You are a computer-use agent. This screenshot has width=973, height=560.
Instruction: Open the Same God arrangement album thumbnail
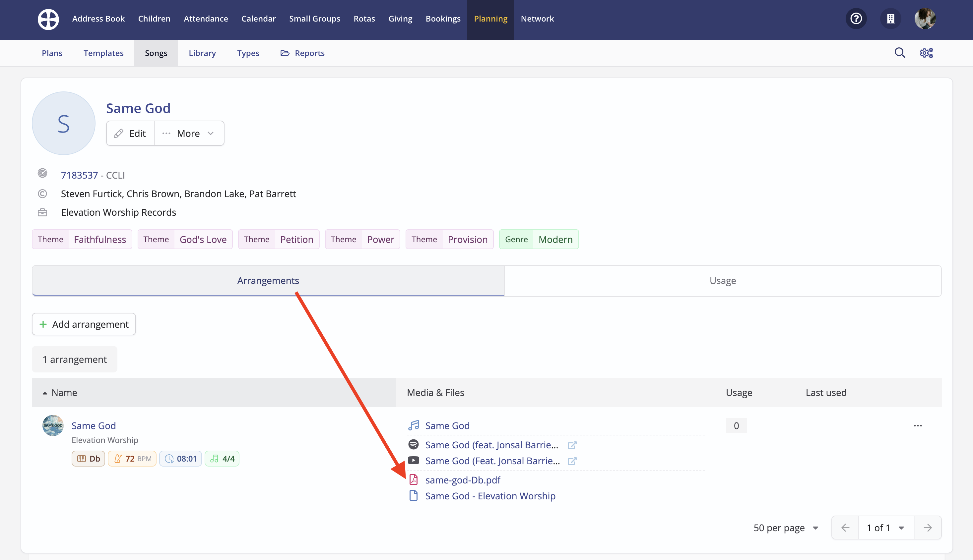(53, 425)
